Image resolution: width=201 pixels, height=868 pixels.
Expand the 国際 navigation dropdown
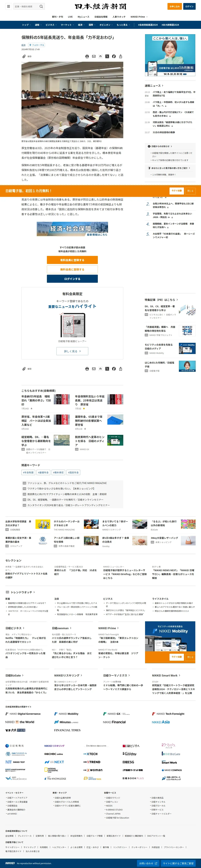92,25
